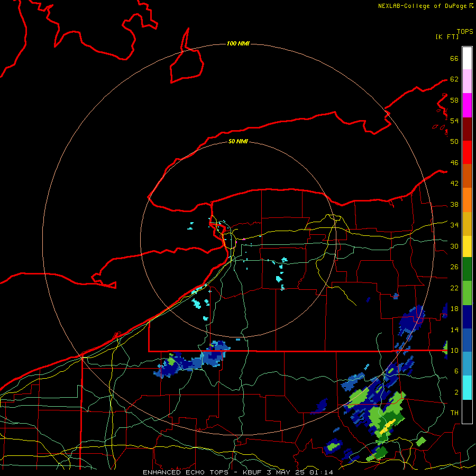Click the "ENHANCED ECHO TOPS" caption text
The image size is (476, 476).
tap(186, 472)
